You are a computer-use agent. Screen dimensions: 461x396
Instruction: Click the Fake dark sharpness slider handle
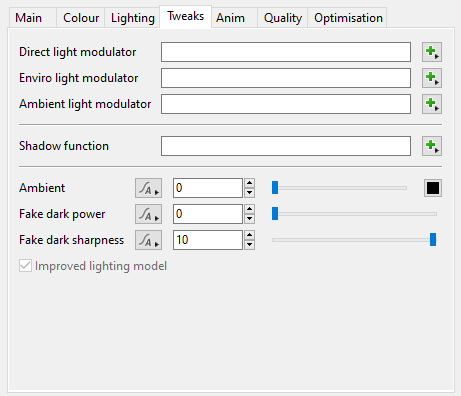pyautogui.click(x=433, y=240)
